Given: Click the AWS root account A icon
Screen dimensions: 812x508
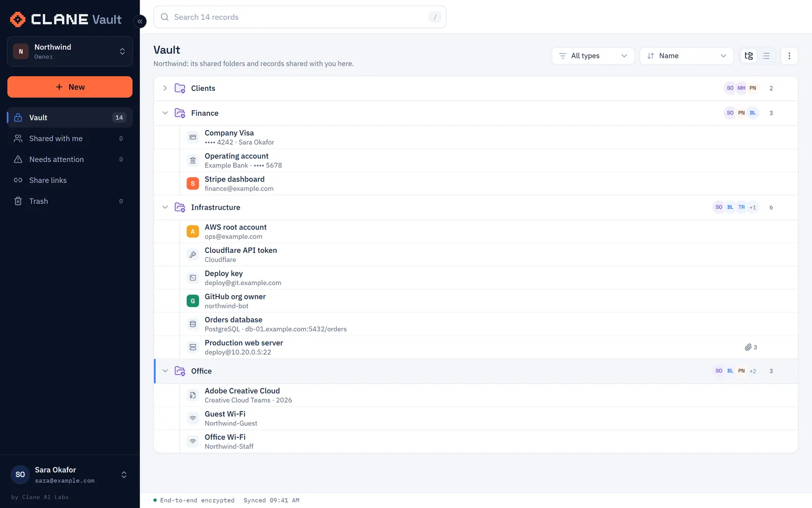Looking at the screenshot, I should click(x=193, y=232).
